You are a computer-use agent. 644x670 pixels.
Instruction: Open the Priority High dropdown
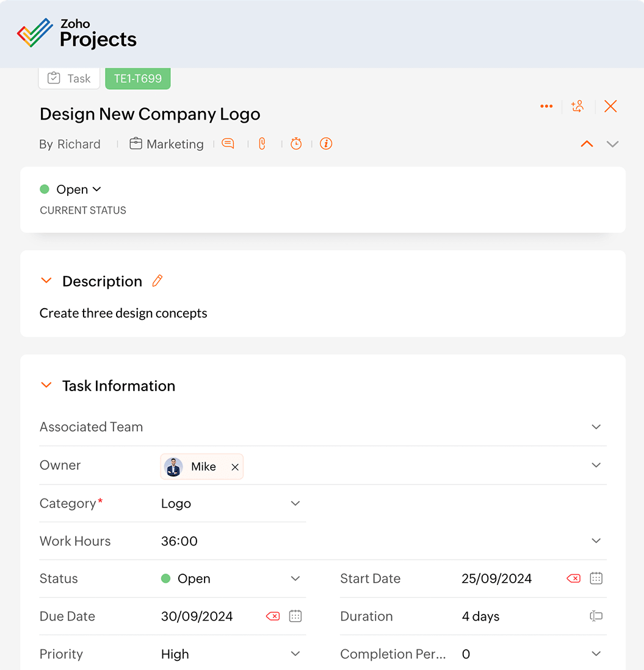295,654
